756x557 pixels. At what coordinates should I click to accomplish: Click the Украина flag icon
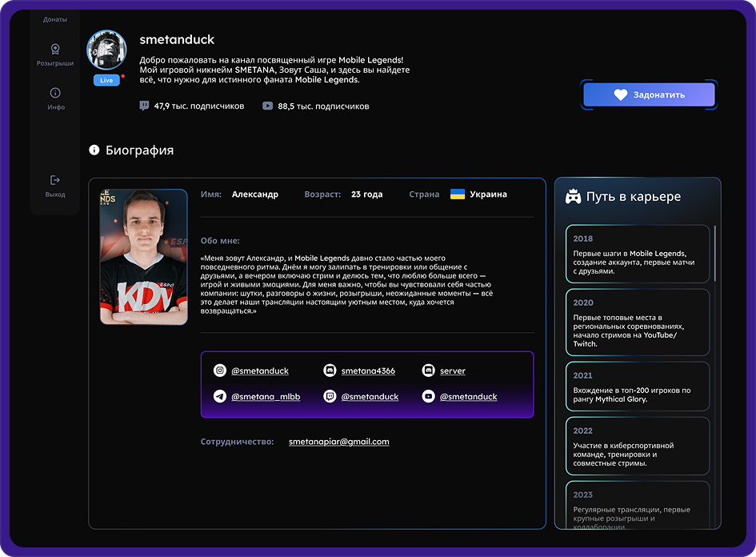tap(457, 194)
